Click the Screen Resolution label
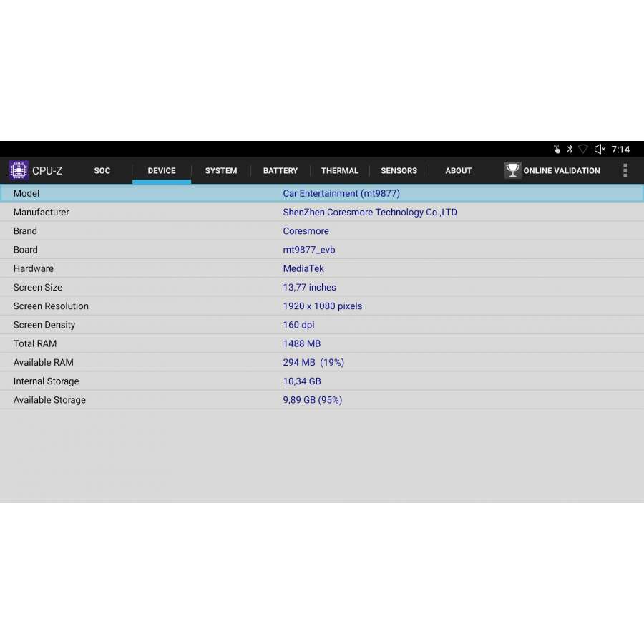 tap(51, 306)
